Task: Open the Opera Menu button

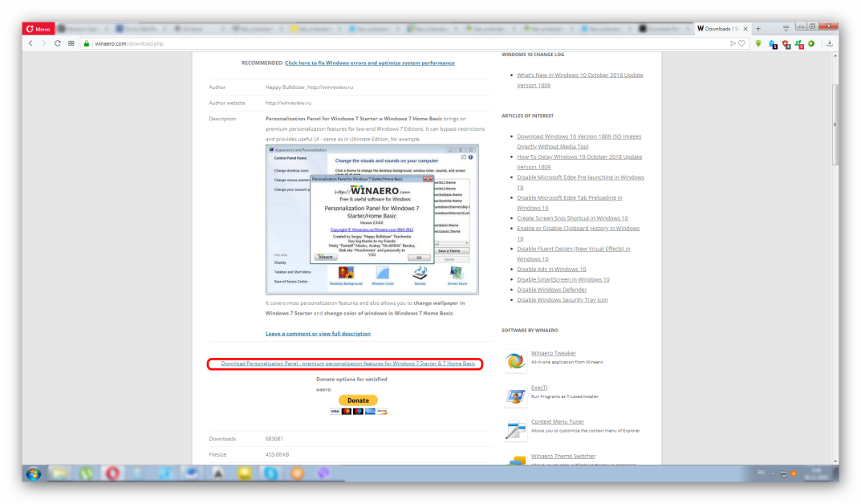Action: click(x=39, y=29)
